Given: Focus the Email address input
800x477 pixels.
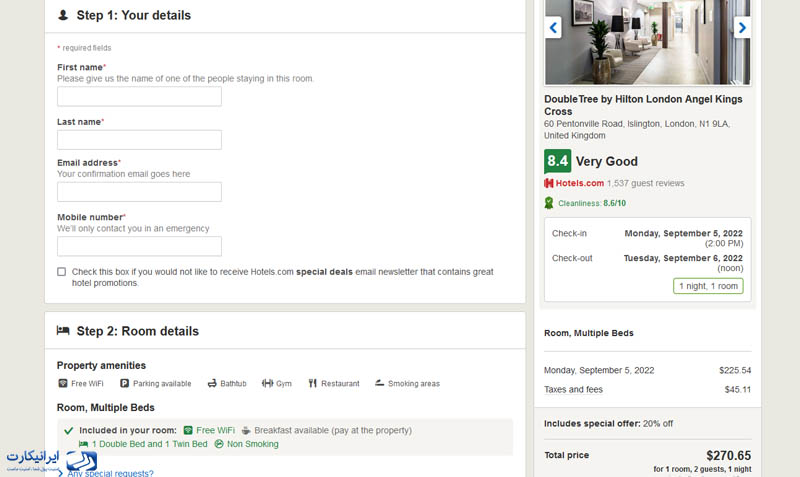Looking at the screenshot, I should [139, 192].
